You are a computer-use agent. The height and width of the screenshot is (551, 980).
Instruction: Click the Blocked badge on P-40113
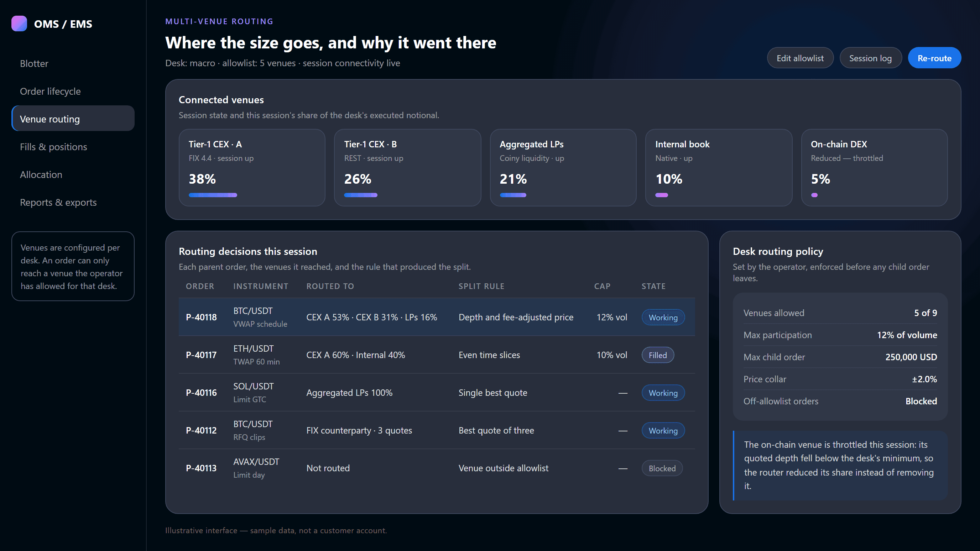tap(662, 468)
